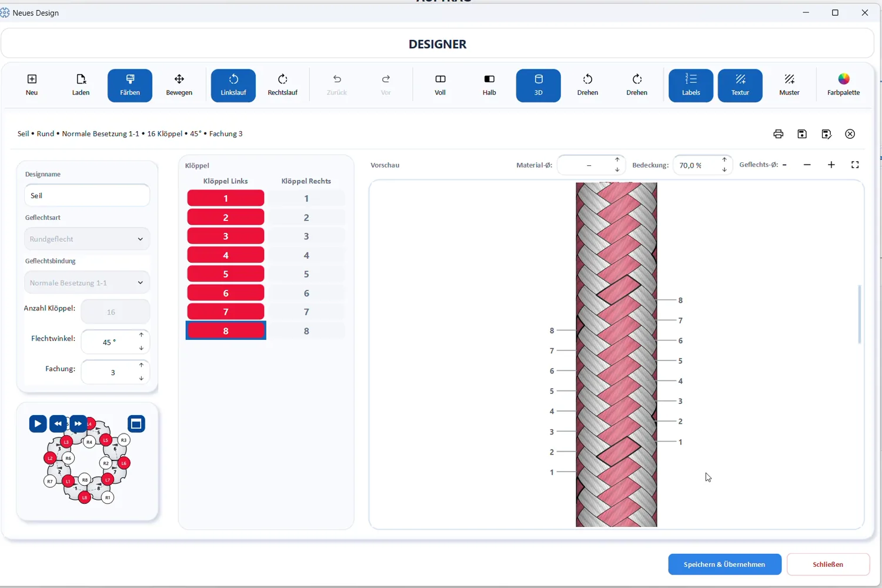The height and width of the screenshot is (588, 882).
Task: Toggle Linkslauf rotation direction
Action: (233, 85)
